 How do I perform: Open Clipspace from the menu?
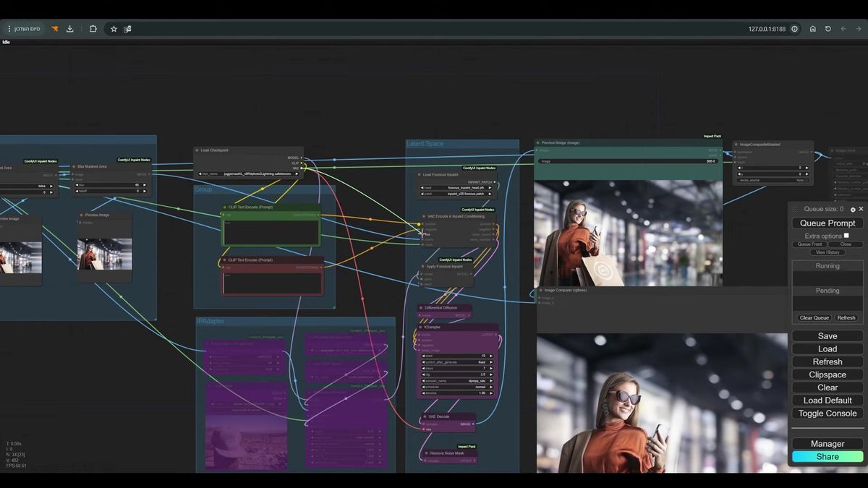point(827,375)
